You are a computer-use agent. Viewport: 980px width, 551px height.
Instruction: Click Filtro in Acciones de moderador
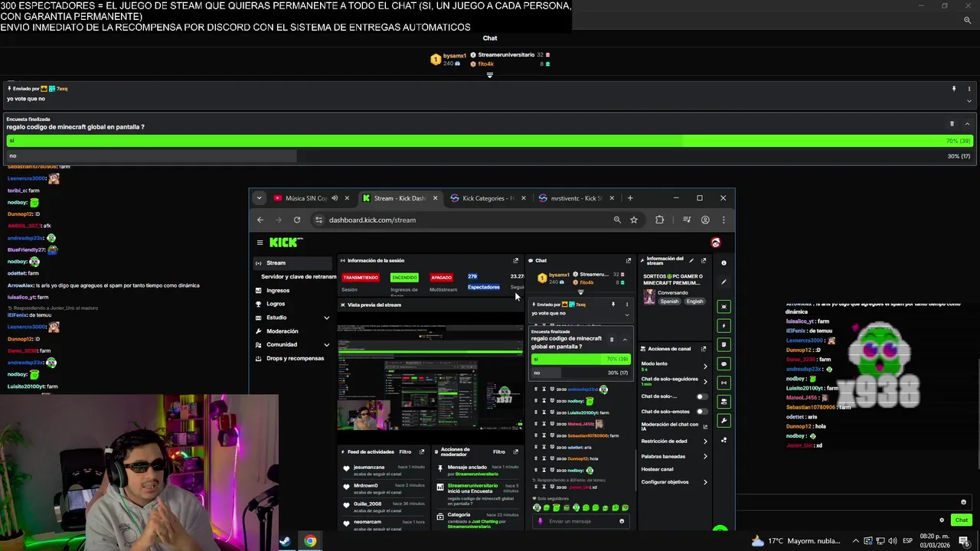499,452
